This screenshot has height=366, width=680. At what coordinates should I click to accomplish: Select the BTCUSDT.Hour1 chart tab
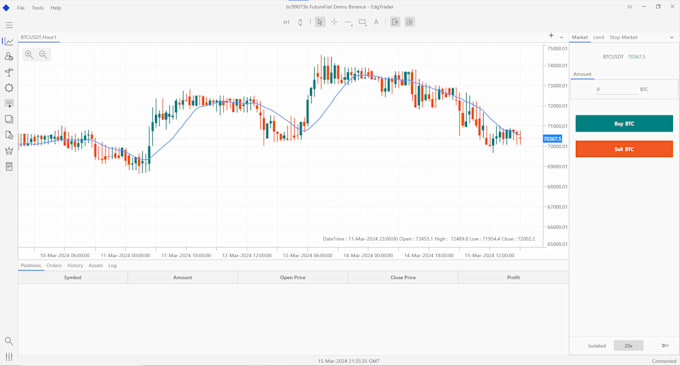click(39, 38)
